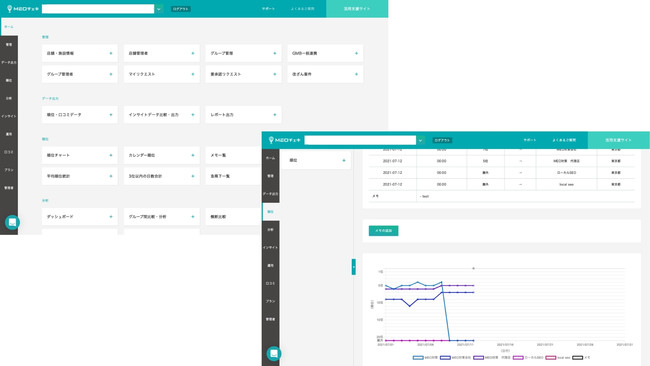Open the store dropdown arrow in chart window header

pos(420,140)
